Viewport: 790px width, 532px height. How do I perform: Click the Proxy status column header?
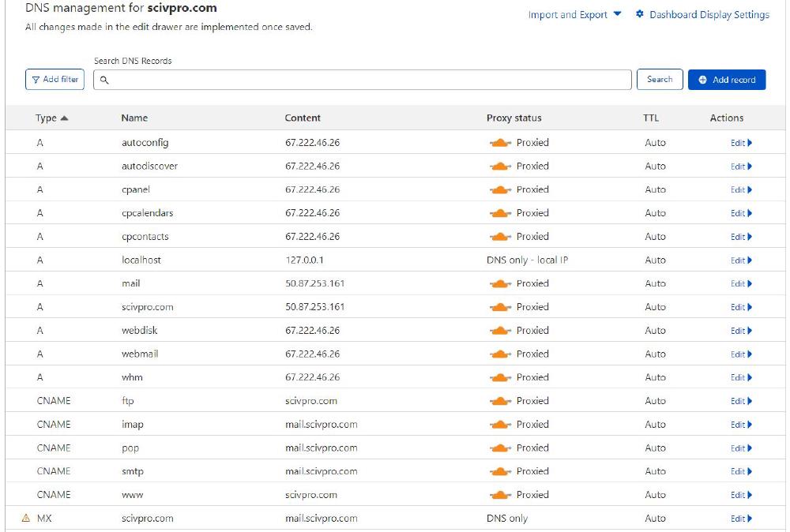pyautogui.click(x=514, y=118)
